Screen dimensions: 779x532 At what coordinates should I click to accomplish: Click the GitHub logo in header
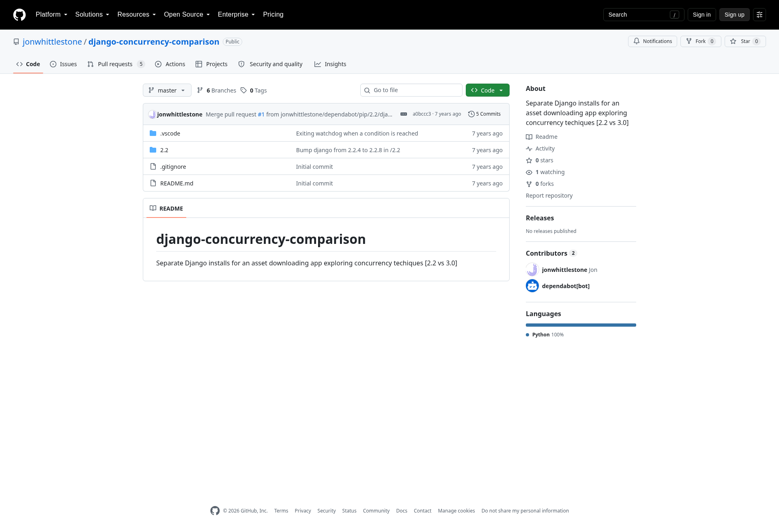(19, 15)
